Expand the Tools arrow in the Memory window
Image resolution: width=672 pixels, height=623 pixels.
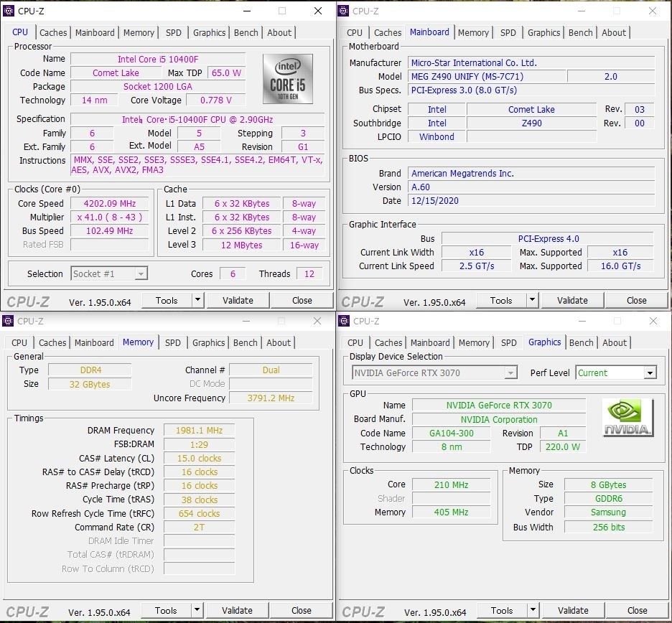(x=197, y=610)
